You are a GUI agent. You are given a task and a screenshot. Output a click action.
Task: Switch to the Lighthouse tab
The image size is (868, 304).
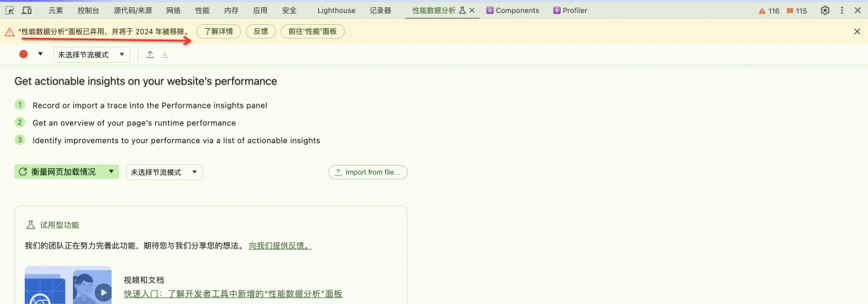click(x=337, y=10)
